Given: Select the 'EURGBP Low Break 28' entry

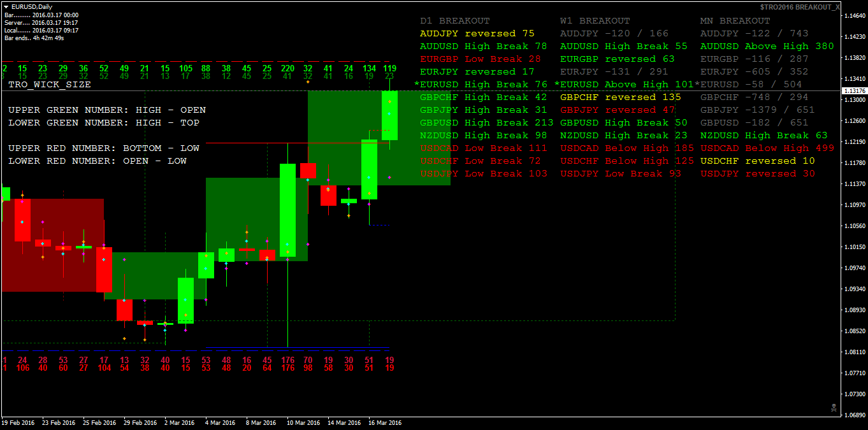Looking at the screenshot, I should [481, 59].
